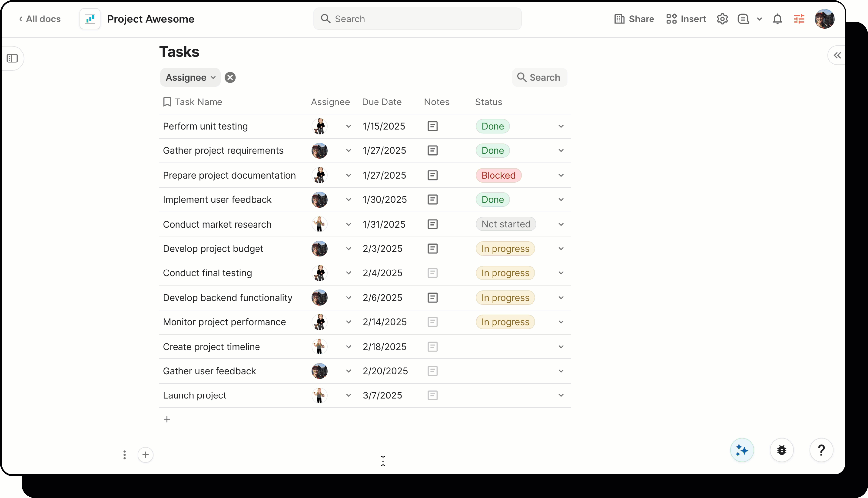This screenshot has width=868, height=498.
Task: Open the notifications bell
Action: (777, 19)
